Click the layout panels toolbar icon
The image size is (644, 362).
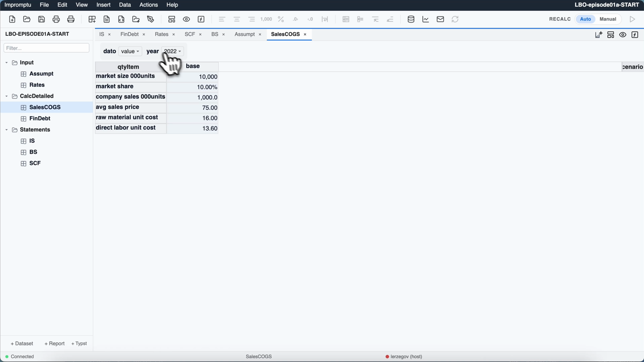click(172, 19)
